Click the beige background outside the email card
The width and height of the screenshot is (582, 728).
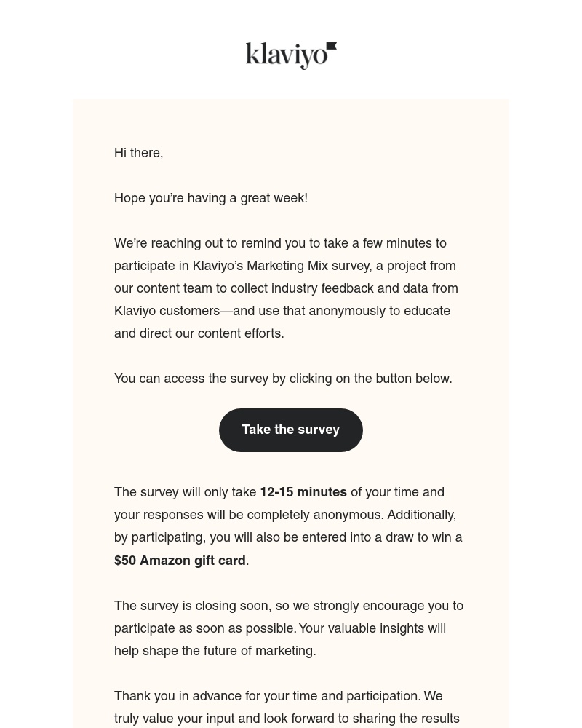(36, 364)
